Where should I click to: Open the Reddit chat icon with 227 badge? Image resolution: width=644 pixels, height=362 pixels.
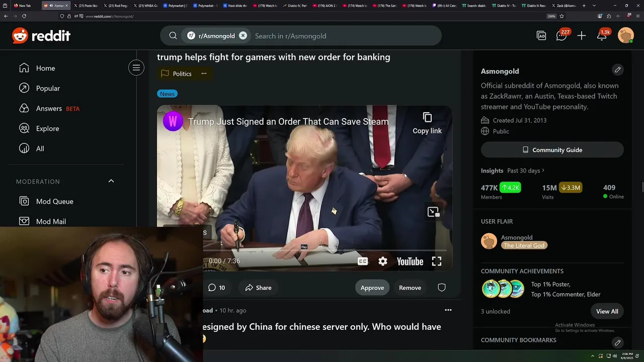pyautogui.click(x=561, y=36)
